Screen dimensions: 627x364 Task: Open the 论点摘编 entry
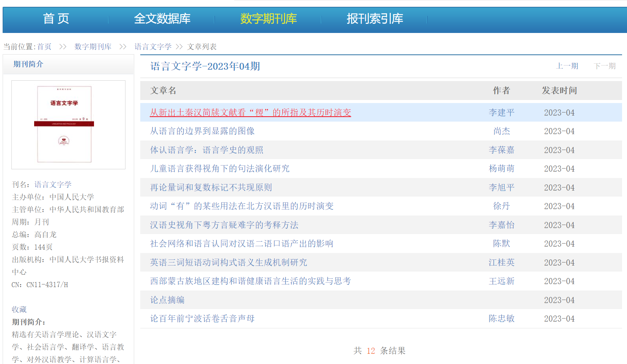tap(167, 300)
